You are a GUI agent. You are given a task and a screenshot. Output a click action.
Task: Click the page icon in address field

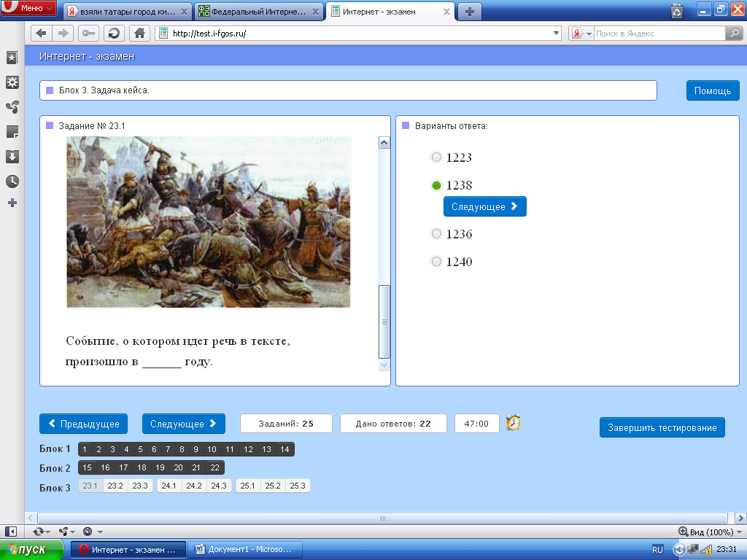(x=163, y=34)
